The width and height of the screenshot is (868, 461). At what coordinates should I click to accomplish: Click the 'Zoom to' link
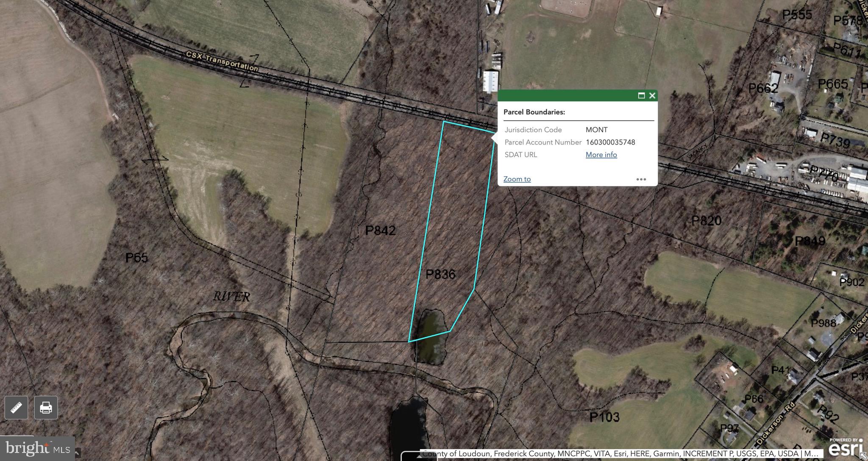coord(517,179)
